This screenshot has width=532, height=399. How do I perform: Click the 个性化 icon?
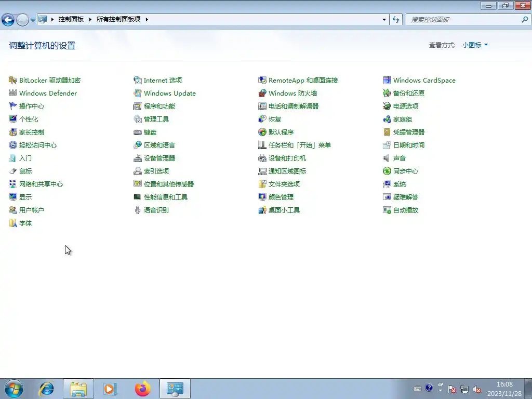[13, 119]
